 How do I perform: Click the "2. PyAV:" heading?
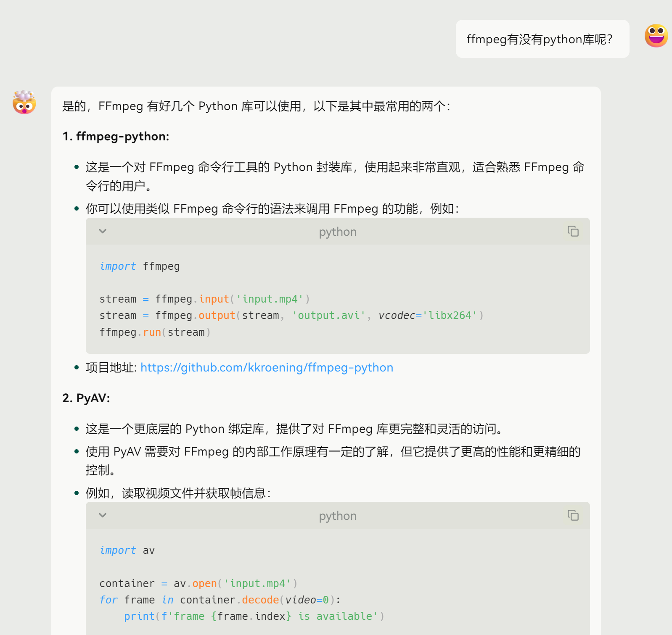86,398
